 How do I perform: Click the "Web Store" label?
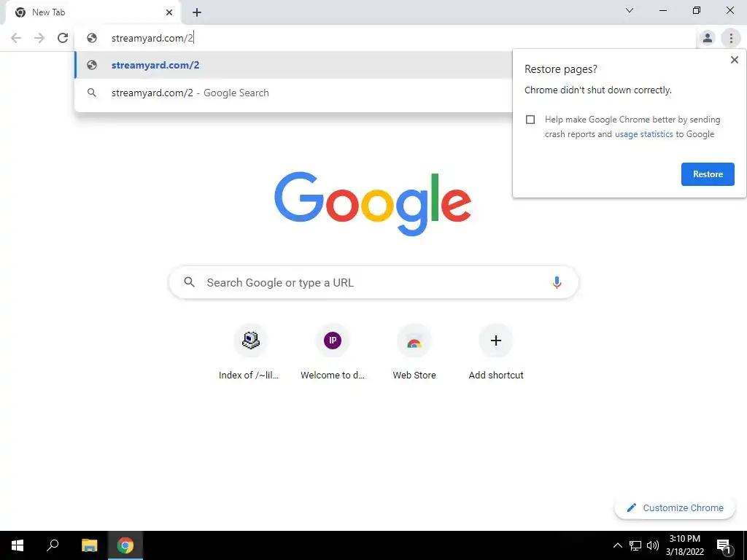click(414, 376)
